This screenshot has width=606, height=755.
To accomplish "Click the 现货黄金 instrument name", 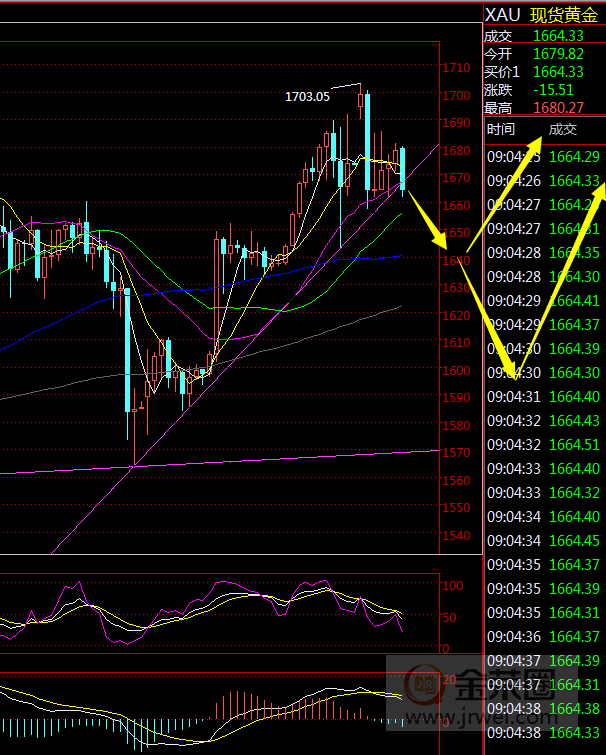I will (564, 15).
